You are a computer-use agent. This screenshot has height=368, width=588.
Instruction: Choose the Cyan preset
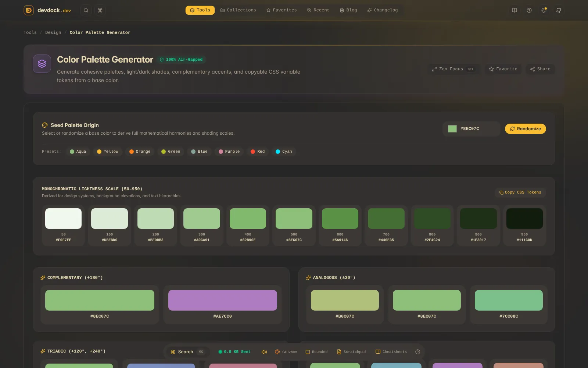284,152
